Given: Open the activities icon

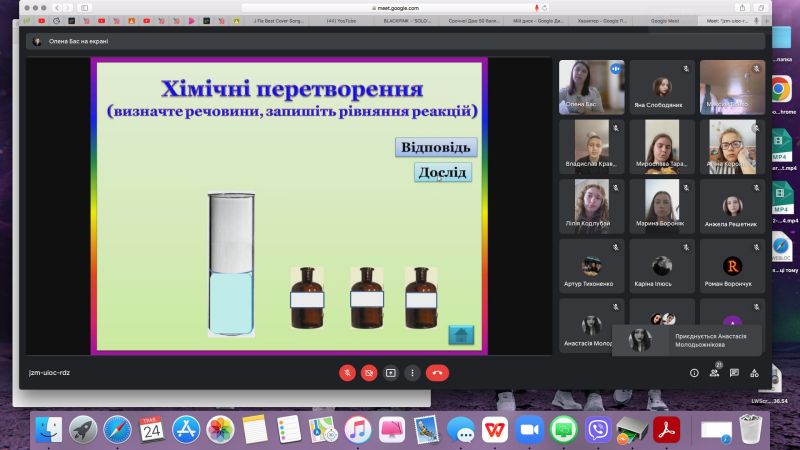Looking at the screenshot, I should (754, 373).
